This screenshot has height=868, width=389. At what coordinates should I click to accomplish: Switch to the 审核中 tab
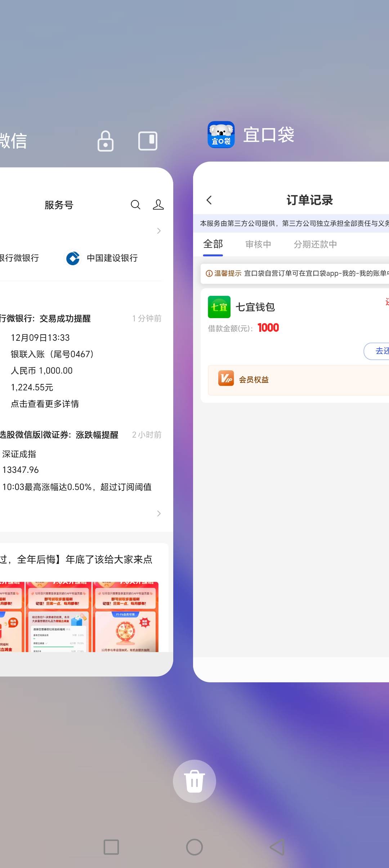[258, 244]
